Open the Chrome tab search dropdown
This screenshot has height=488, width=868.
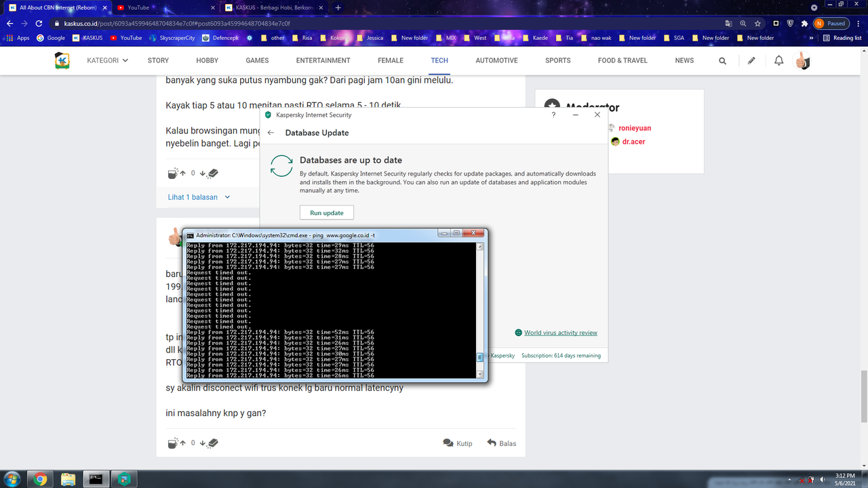pos(814,7)
